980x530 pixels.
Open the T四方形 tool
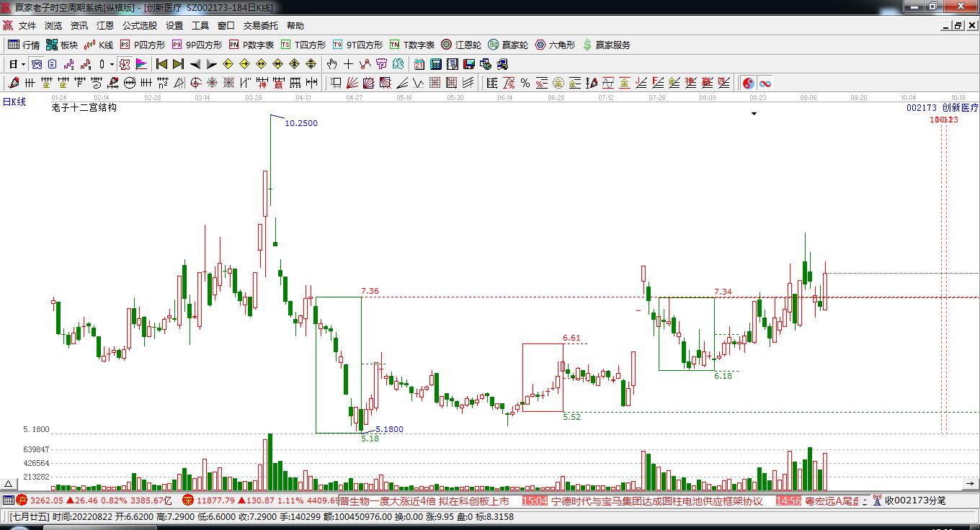coord(303,45)
